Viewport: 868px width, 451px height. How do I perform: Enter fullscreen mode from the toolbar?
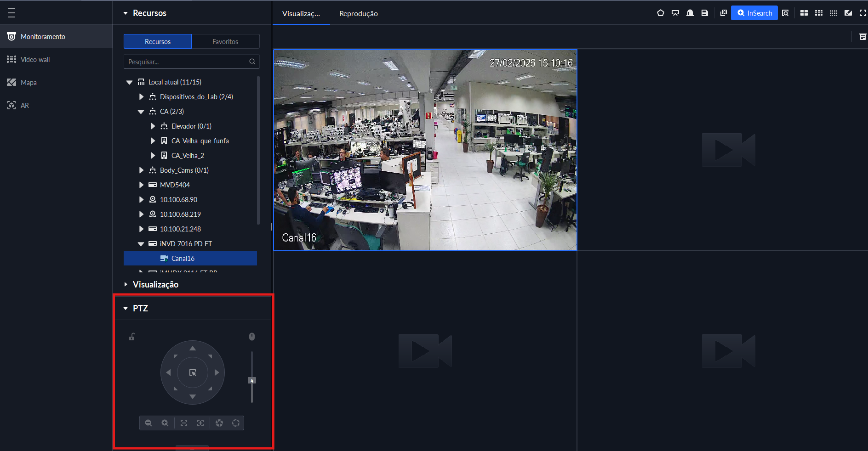[x=862, y=13]
